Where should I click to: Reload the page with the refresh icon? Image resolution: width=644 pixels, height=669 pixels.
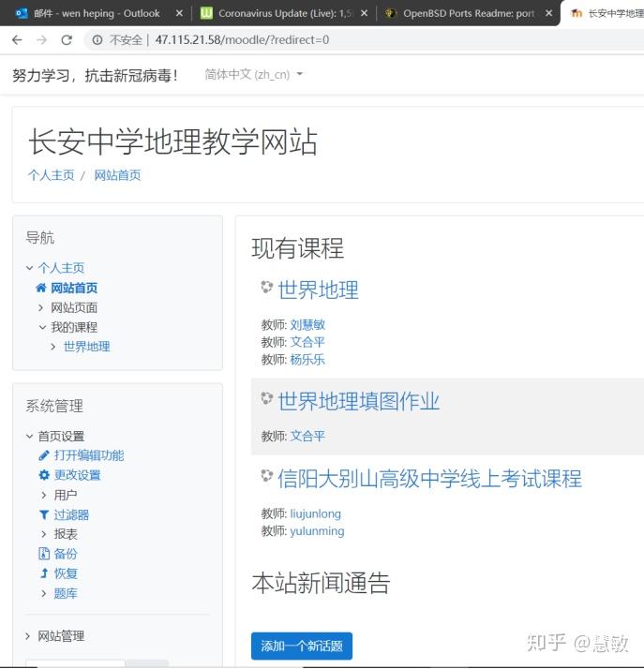[x=67, y=40]
